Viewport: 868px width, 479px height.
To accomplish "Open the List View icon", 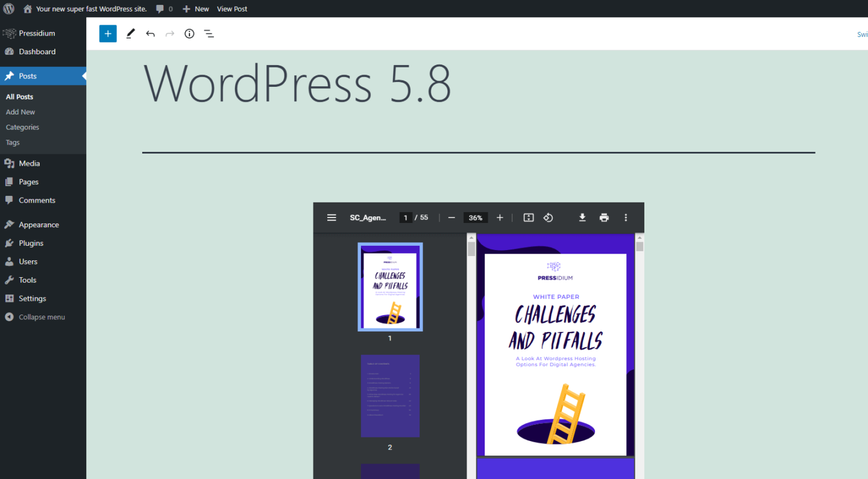I will point(209,34).
